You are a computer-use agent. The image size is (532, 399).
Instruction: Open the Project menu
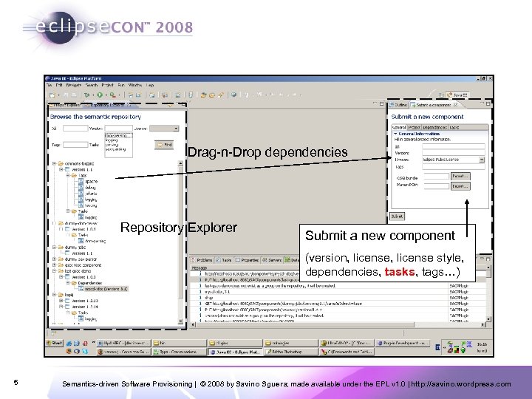(x=108, y=85)
